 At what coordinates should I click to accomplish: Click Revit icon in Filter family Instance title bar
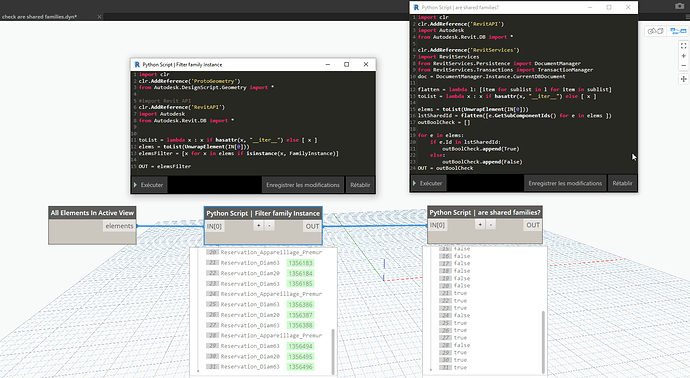click(x=137, y=64)
